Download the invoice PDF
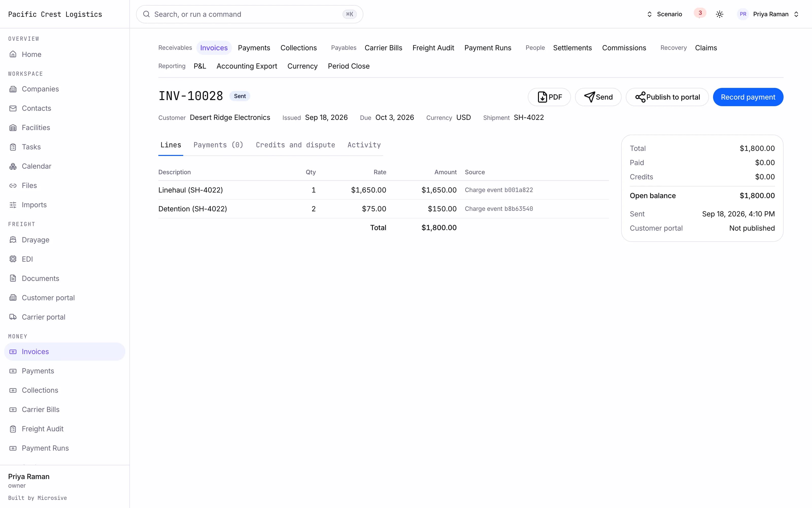The image size is (812, 508). pos(549,97)
